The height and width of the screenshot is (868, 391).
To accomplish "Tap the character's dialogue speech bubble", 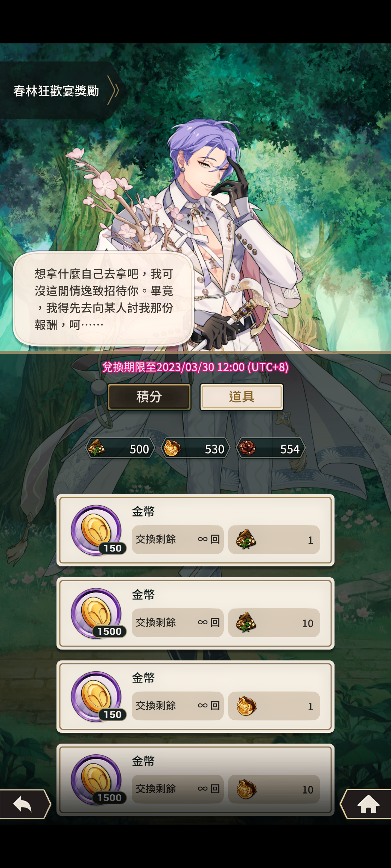I will (103, 299).
